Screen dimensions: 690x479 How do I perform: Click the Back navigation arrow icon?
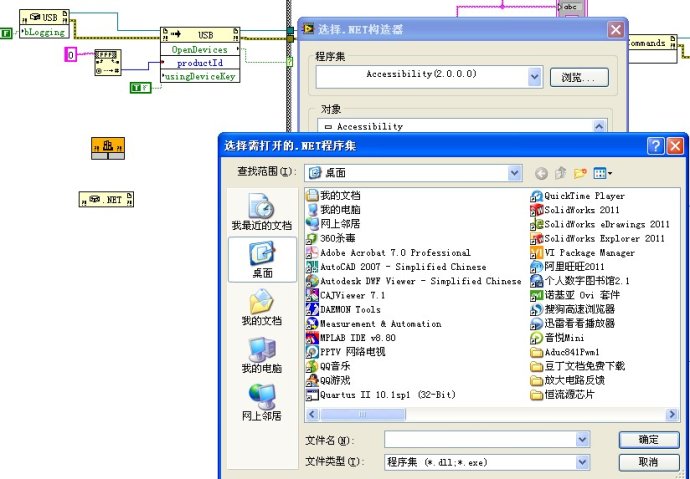pos(541,173)
